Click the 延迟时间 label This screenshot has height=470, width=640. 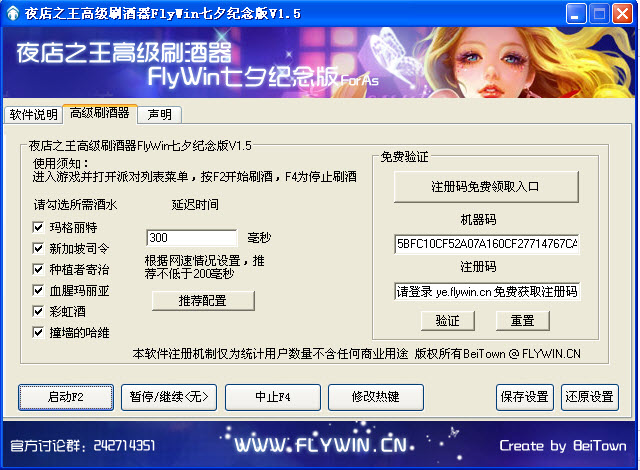click(x=195, y=204)
